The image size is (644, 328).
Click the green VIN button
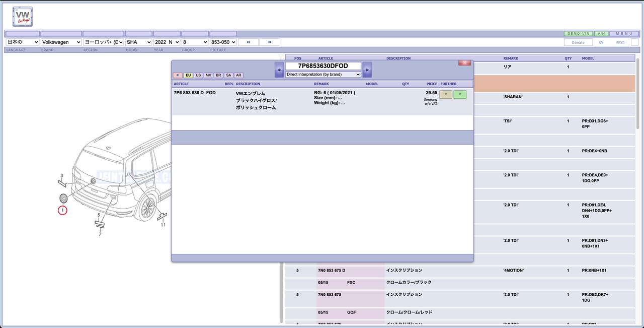pos(601,34)
